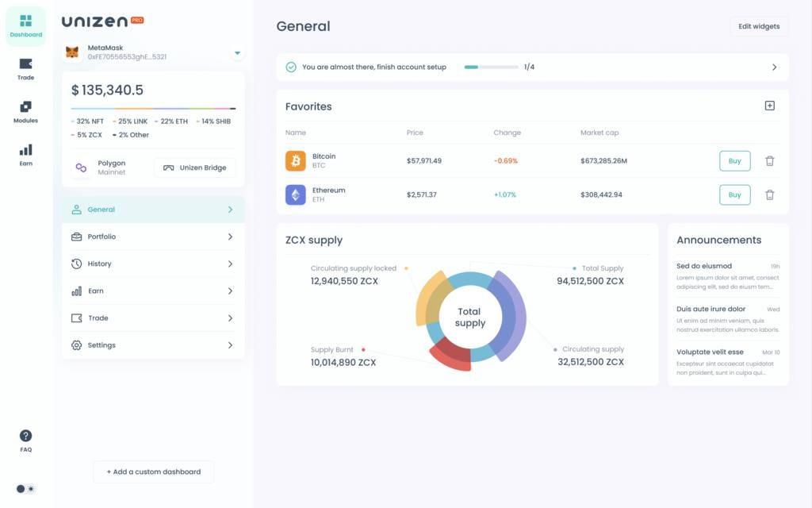The height and width of the screenshot is (508, 812).
Task: Click the Price column header
Action: 415,133
